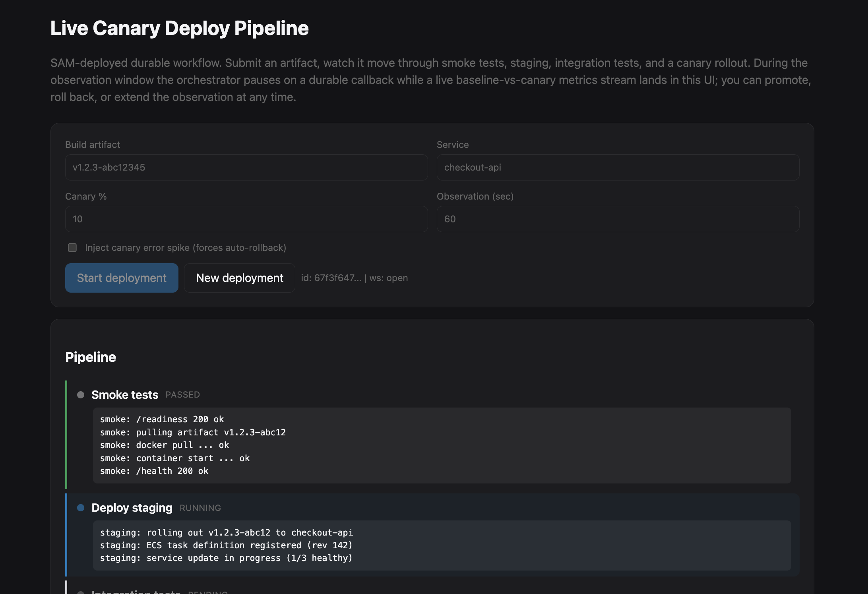Select the Smoke tests stage heading
868x594 pixels.
click(125, 395)
